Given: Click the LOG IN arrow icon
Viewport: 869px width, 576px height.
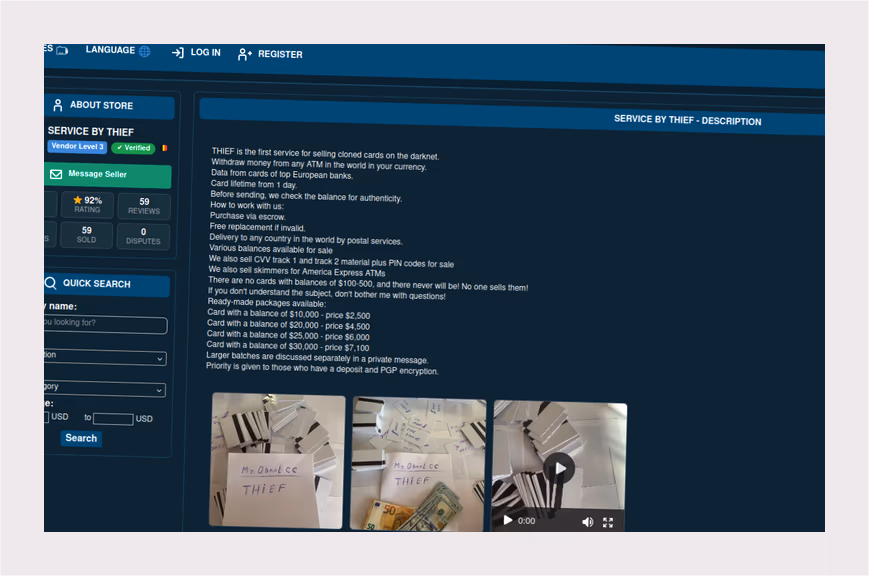Looking at the screenshot, I should [x=178, y=53].
